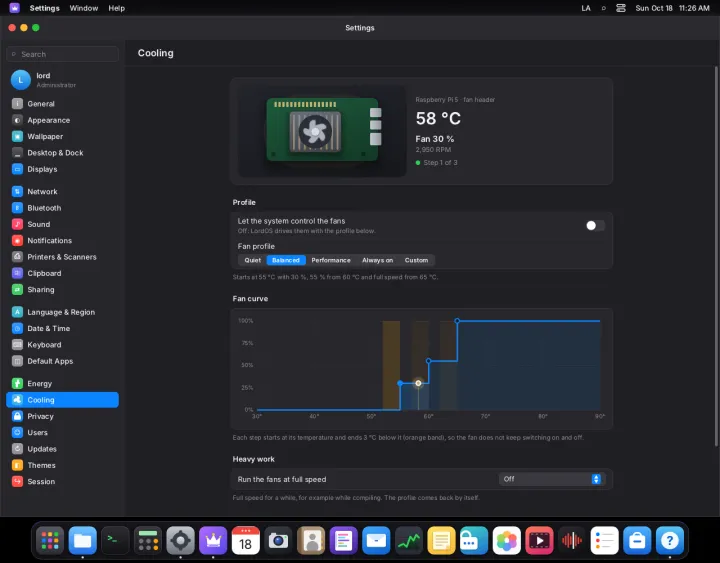Click the LA input source indicator

(x=586, y=8)
